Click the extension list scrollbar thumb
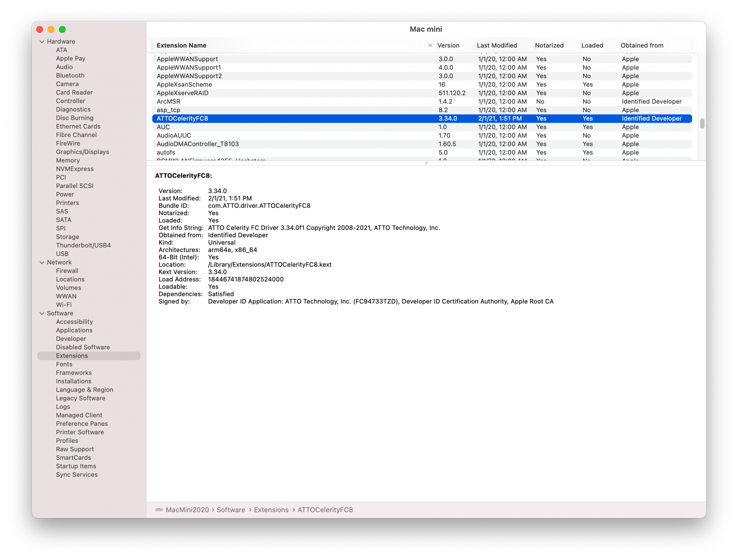The height and width of the screenshot is (560, 738). point(702,123)
